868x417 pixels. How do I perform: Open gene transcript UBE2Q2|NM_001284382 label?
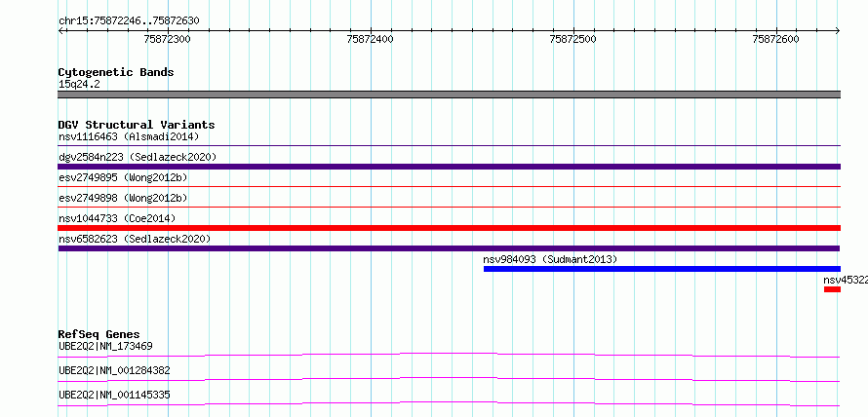(x=114, y=370)
